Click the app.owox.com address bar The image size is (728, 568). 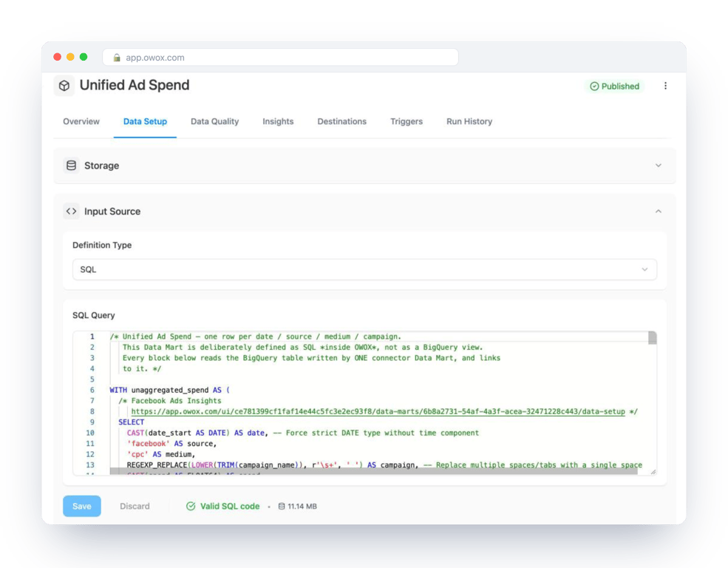[280, 58]
